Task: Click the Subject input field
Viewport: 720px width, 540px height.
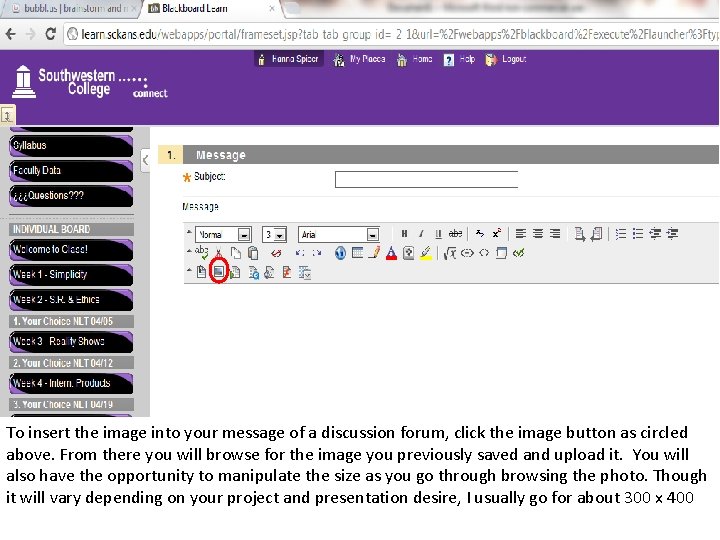Action: click(427, 180)
